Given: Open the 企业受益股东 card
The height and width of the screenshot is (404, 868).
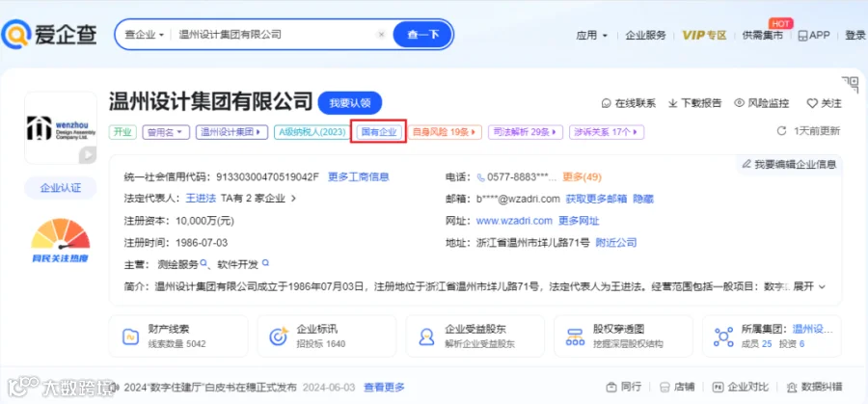Looking at the screenshot, I should coord(475,336).
